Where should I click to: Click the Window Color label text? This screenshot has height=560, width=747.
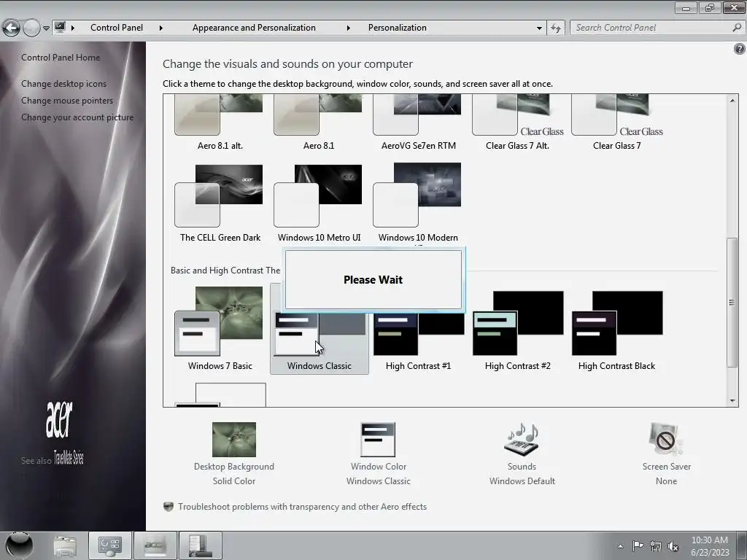pyautogui.click(x=379, y=467)
